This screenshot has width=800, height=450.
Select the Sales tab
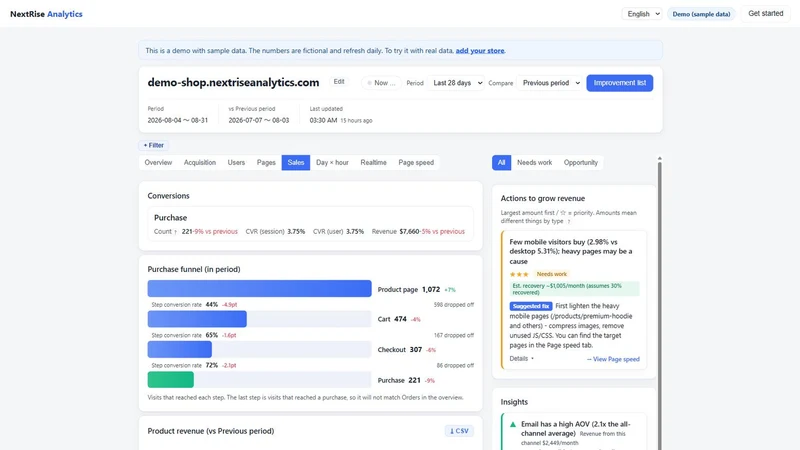tap(296, 162)
